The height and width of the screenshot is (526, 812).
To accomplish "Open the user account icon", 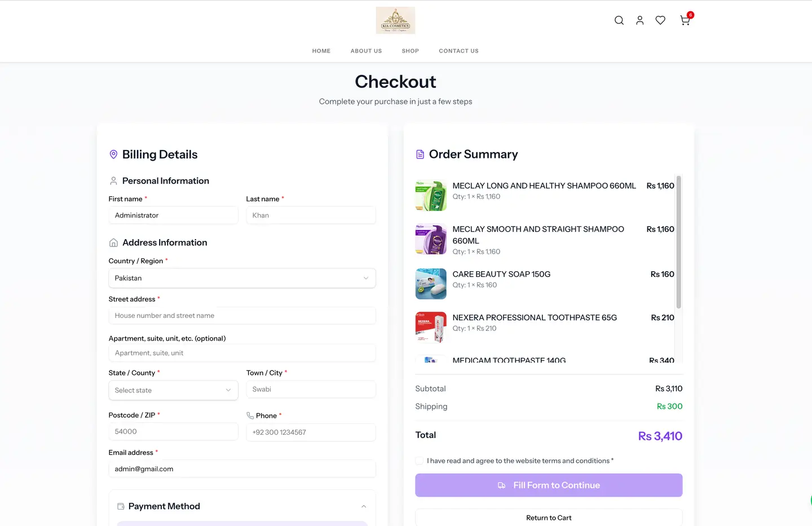I will pos(639,20).
